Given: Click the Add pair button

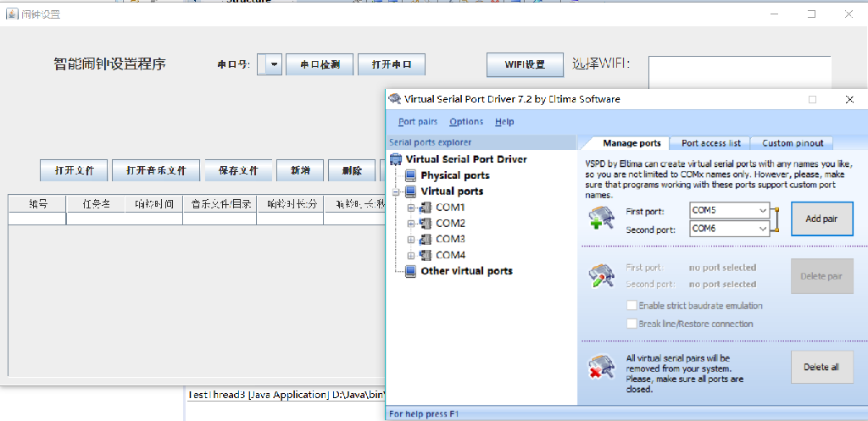Looking at the screenshot, I should 821,219.
